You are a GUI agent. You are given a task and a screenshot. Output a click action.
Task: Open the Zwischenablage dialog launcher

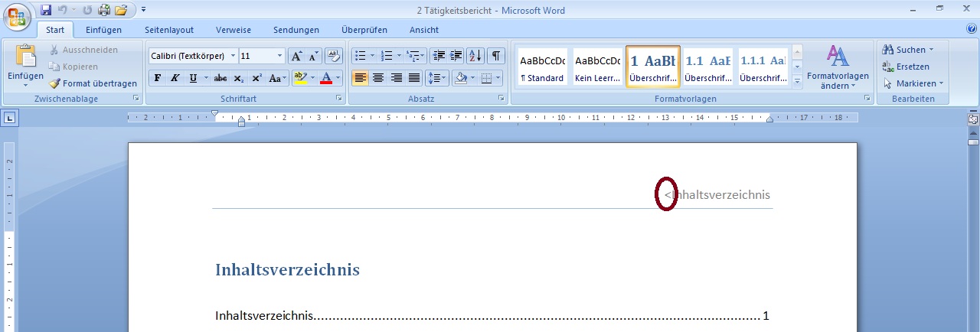click(136, 99)
